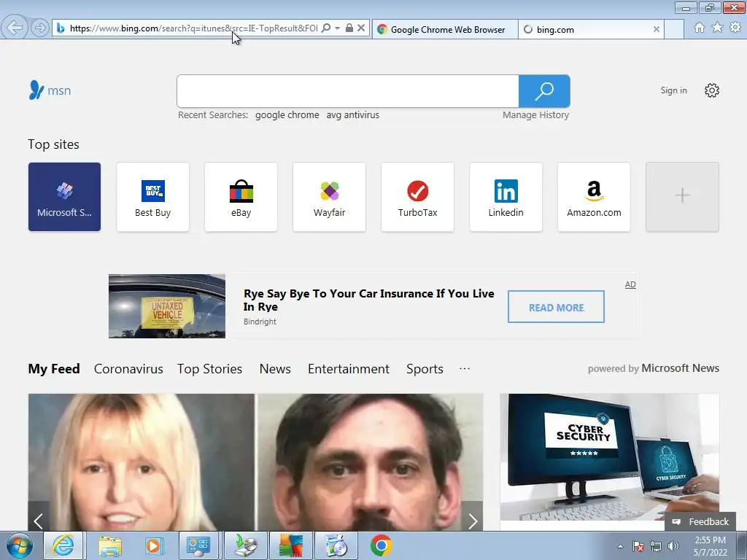747x560 pixels.
Task: Open the network tray icon
Action: click(656, 546)
